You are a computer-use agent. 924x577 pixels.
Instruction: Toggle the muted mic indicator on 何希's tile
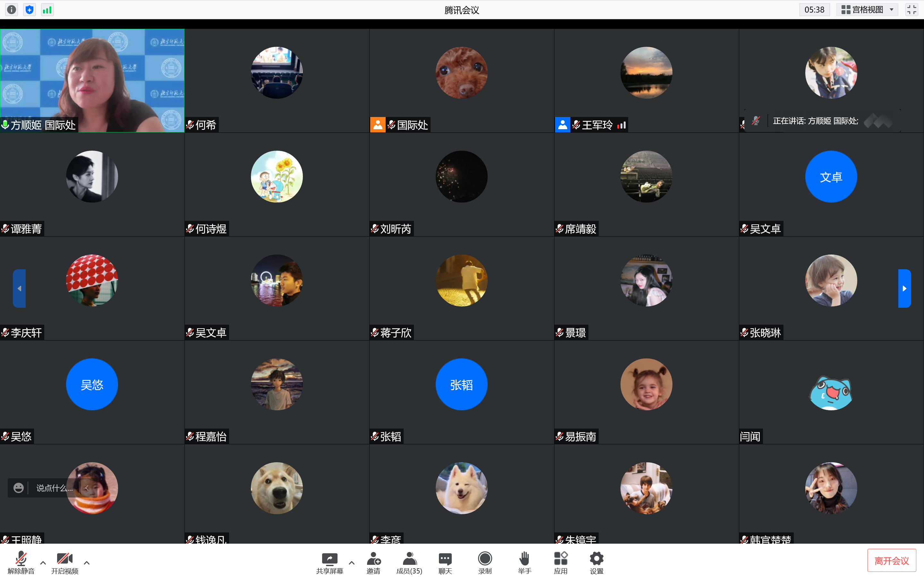[190, 124]
